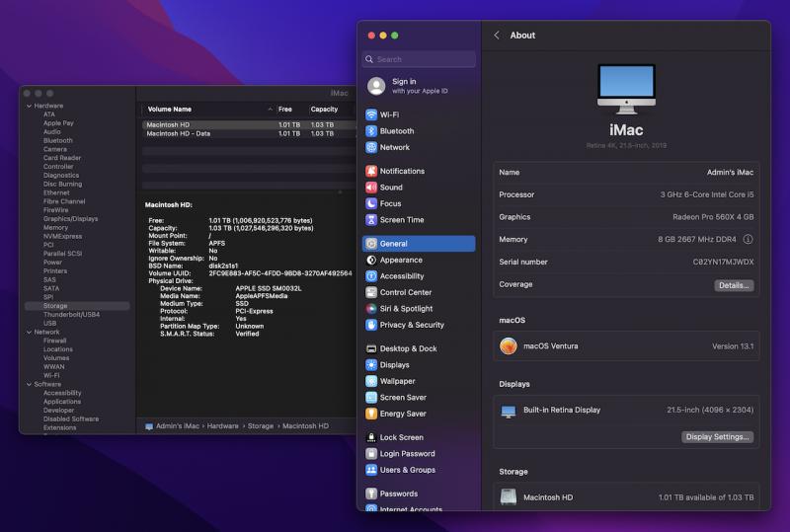
Task: Select Apple Pay in hardware list
Action: click(58, 123)
